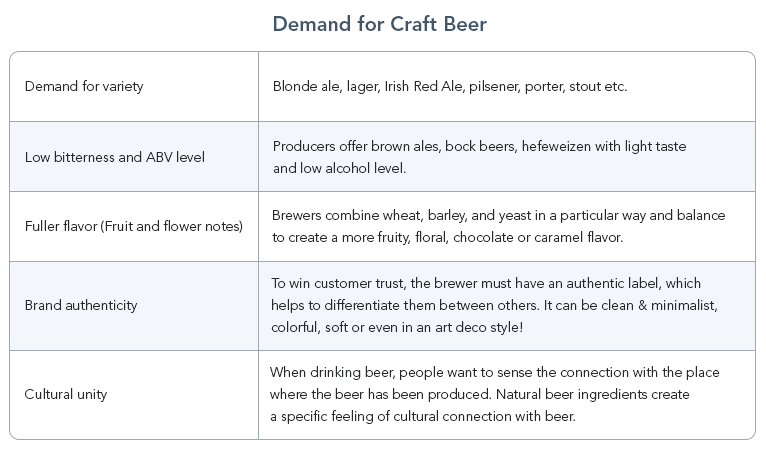Screen dimensions: 766x460
Task: Click the words 'Irish Red Ale' in first row
Action: 424,86
